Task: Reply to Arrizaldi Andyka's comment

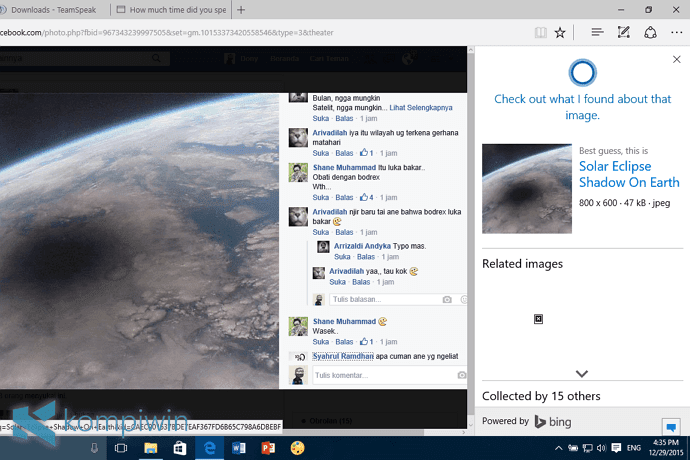Action: (366, 257)
